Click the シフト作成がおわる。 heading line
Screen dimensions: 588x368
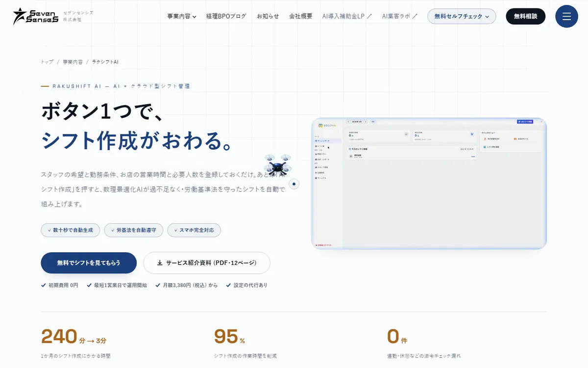137,141
